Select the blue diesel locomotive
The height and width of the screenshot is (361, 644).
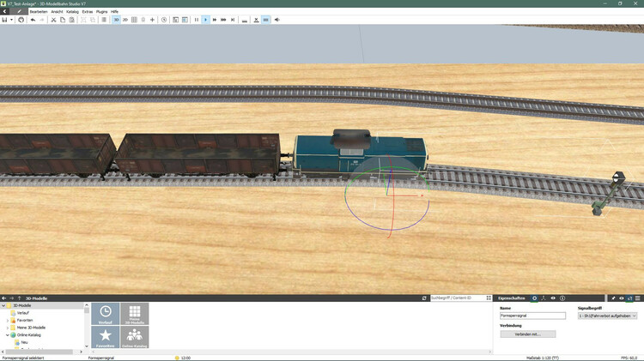(x=361, y=154)
